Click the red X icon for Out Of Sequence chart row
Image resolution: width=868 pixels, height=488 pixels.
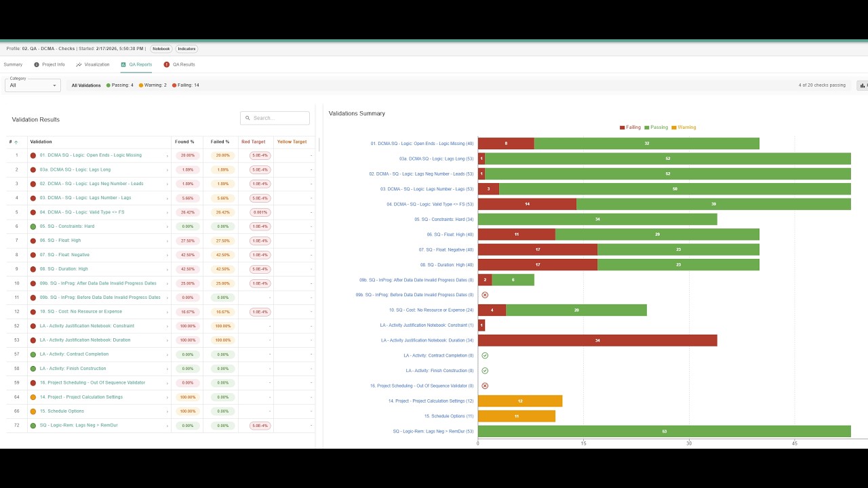(x=485, y=386)
